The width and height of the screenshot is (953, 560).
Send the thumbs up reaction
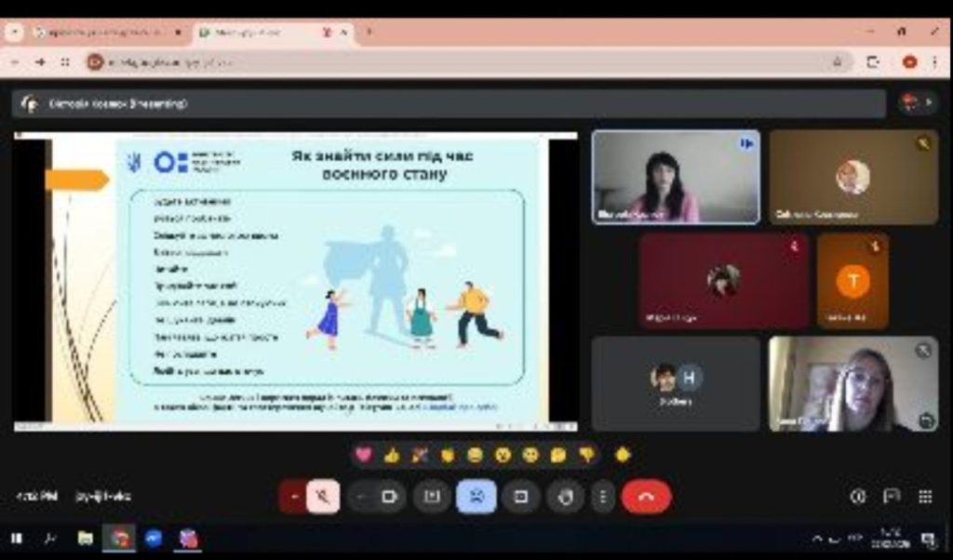tap(392, 455)
